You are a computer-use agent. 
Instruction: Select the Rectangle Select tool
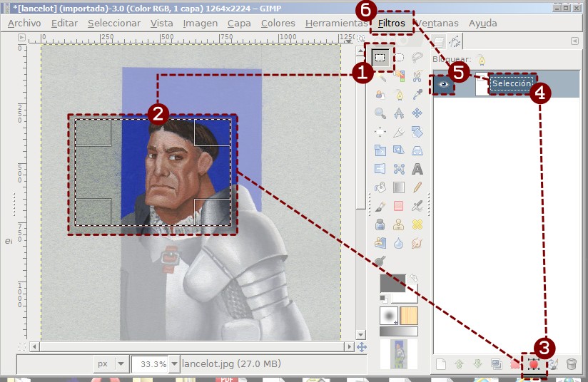pos(380,58)
